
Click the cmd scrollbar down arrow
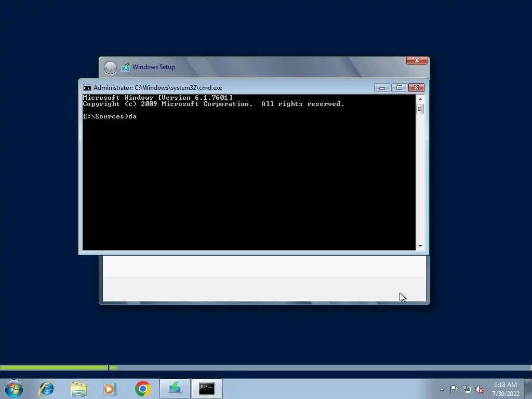(x=420, y=246)
